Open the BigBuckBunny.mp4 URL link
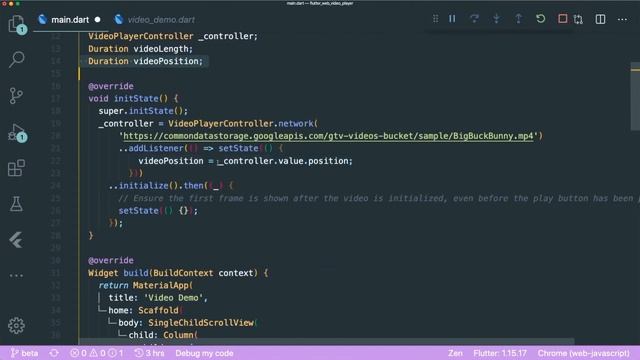640x360 pixels. click(x=328, y=136)
